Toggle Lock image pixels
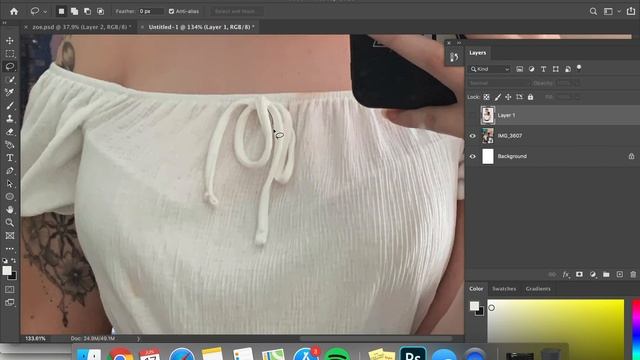 click(498, 97)
